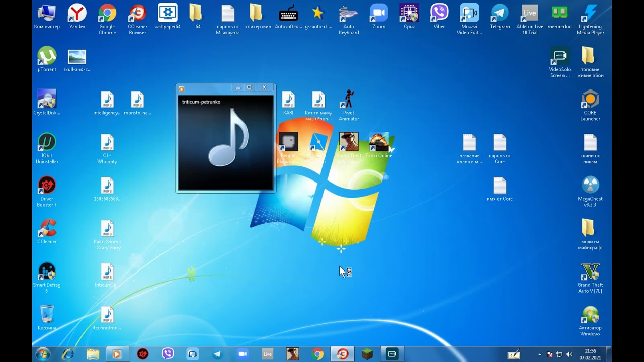The image size is (644, 362).
Task: Open Grand Theft Auto desktop shortcut
Action: point(349,149)
